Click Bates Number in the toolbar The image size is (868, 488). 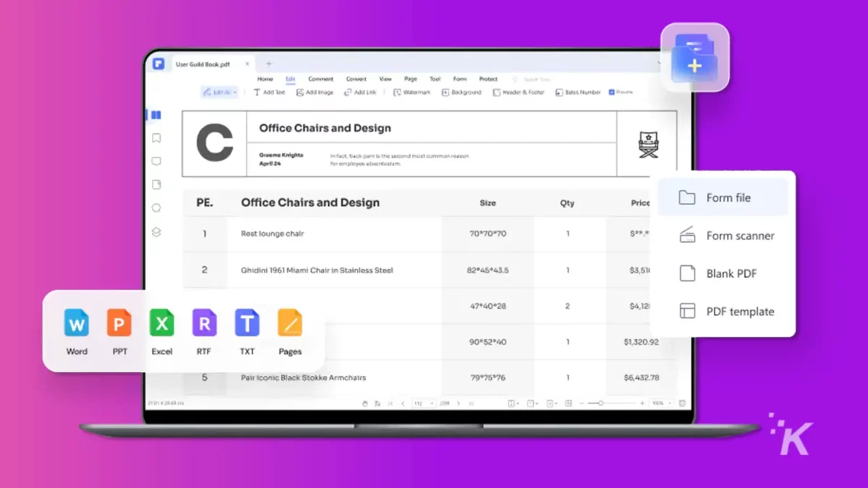578,93
